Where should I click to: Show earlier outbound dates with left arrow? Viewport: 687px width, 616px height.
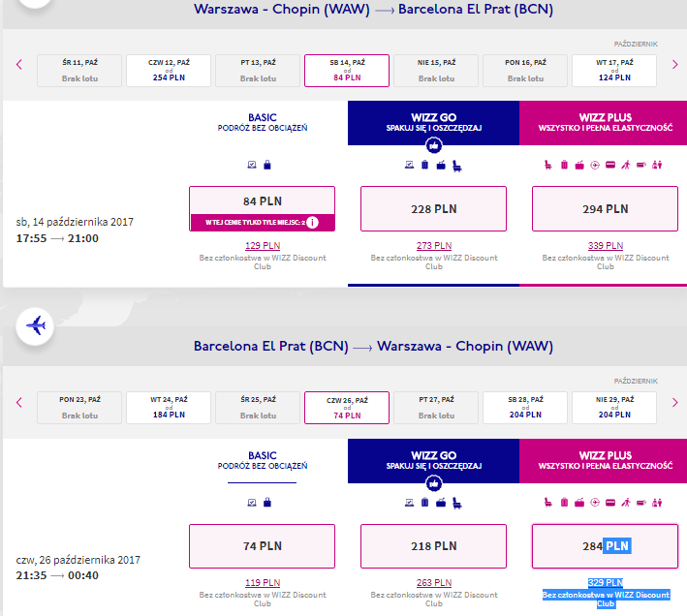(18, 65)
